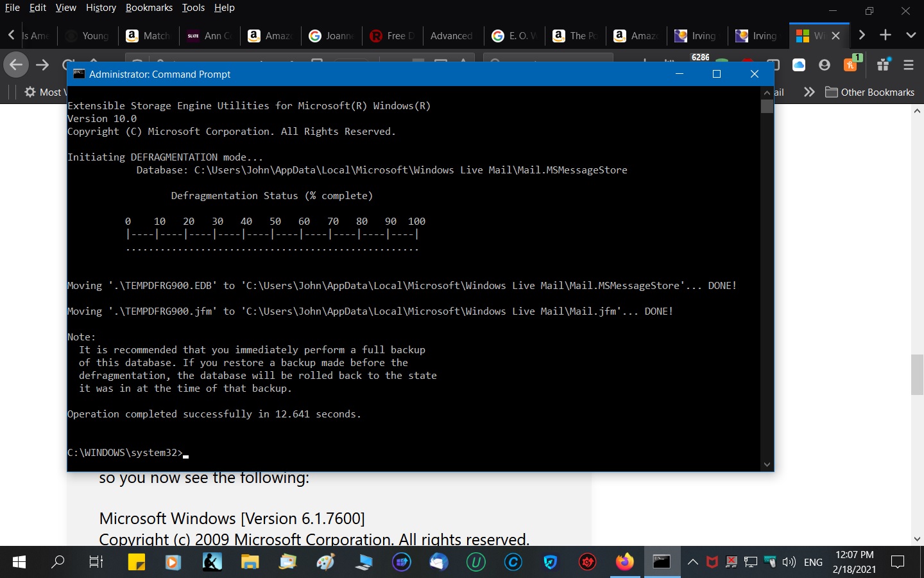Open the red circular security taskbar icon
The height and width of the screenshot is (578, 924).
pos(587,563)
